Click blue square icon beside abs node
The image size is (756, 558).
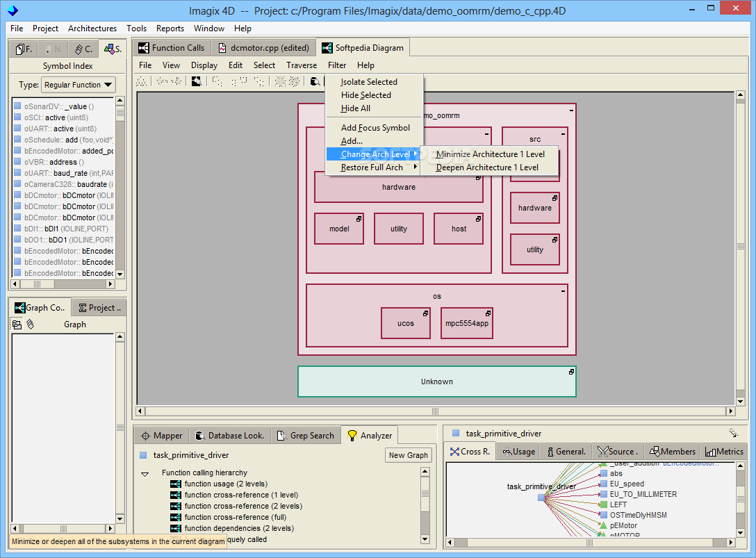click(603, 473)
